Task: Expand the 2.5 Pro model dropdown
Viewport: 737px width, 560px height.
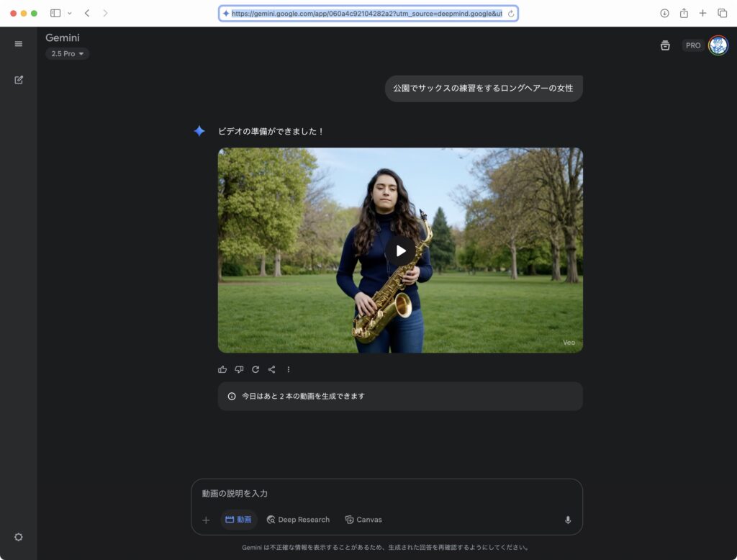Action: point(68,54)
